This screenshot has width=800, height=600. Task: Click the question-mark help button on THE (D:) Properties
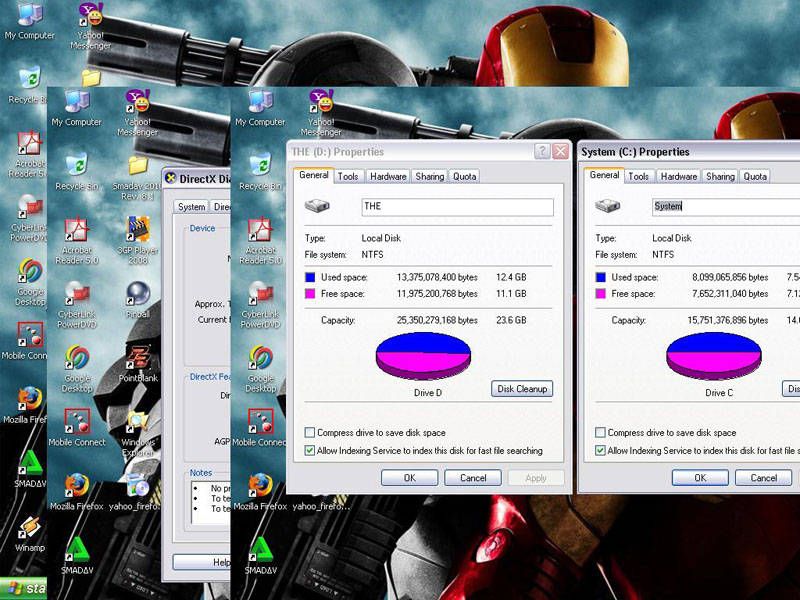(x=542, y=151)
